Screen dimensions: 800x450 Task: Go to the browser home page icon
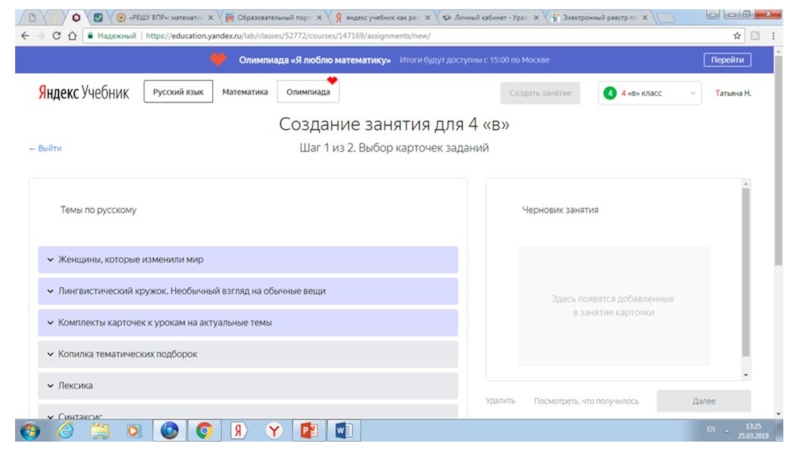73,35
